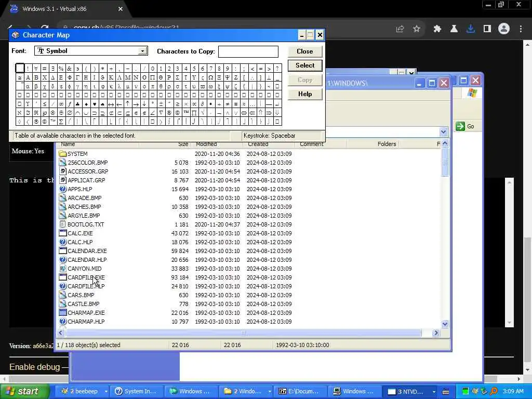
Task: Toggle the Chrome side panel icon
Action: click(x=487, y=29)
